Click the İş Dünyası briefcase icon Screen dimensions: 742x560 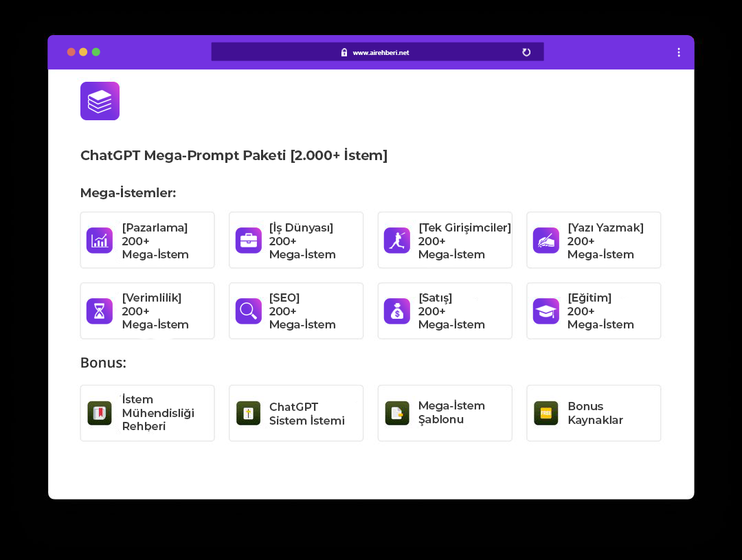[x=249, y=240]
